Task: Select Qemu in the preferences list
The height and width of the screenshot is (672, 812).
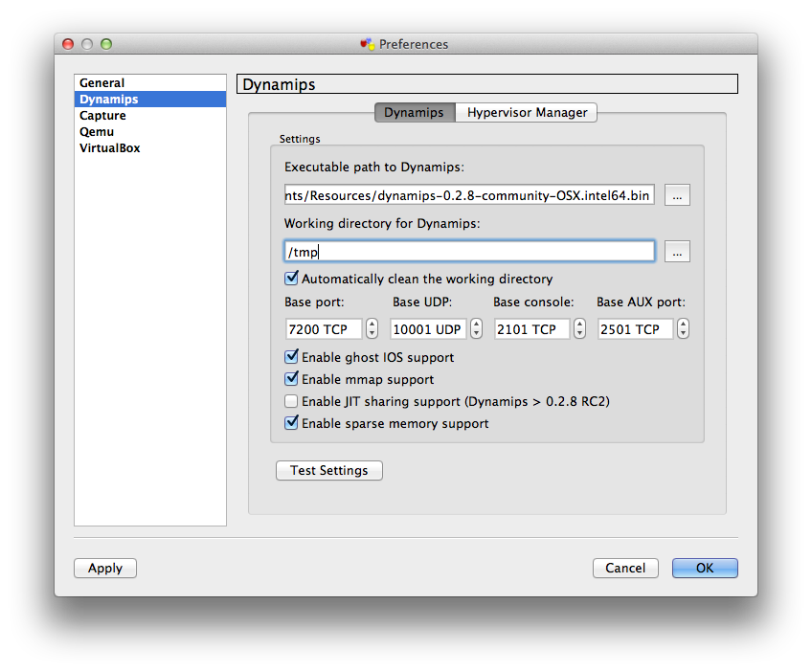Action: coord(97,132)
